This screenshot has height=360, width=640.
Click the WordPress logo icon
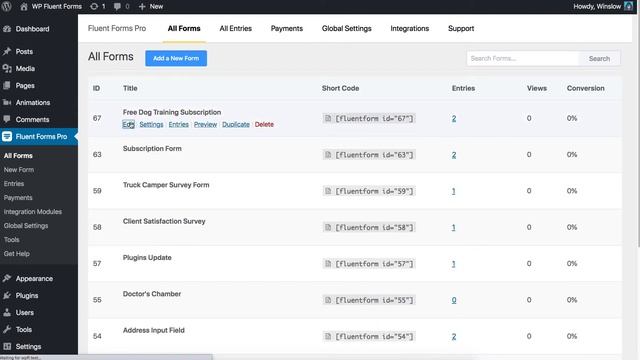[x=7, y=7]
